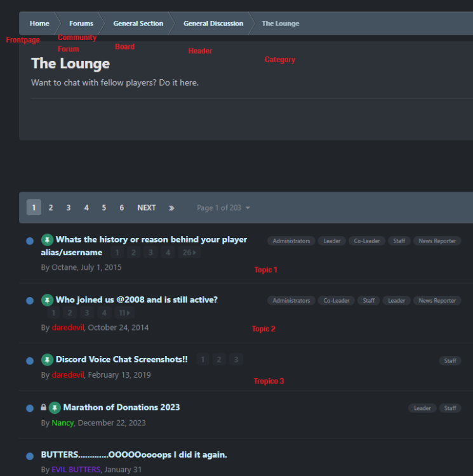
Task: Open topic about history behind player alias
Action: click(x=144, y=246)
